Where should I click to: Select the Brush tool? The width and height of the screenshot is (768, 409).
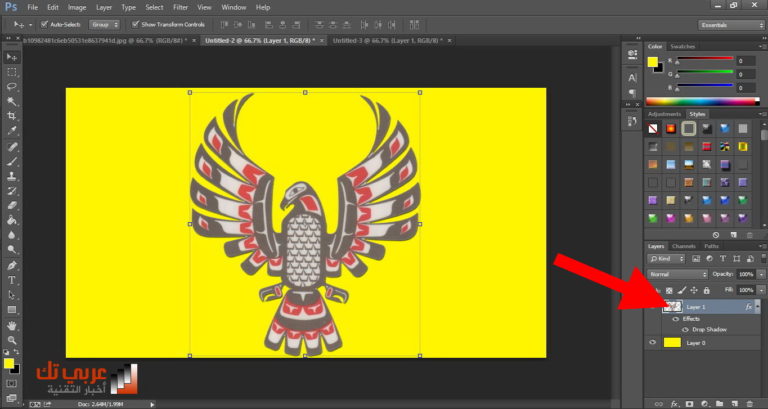12,162
